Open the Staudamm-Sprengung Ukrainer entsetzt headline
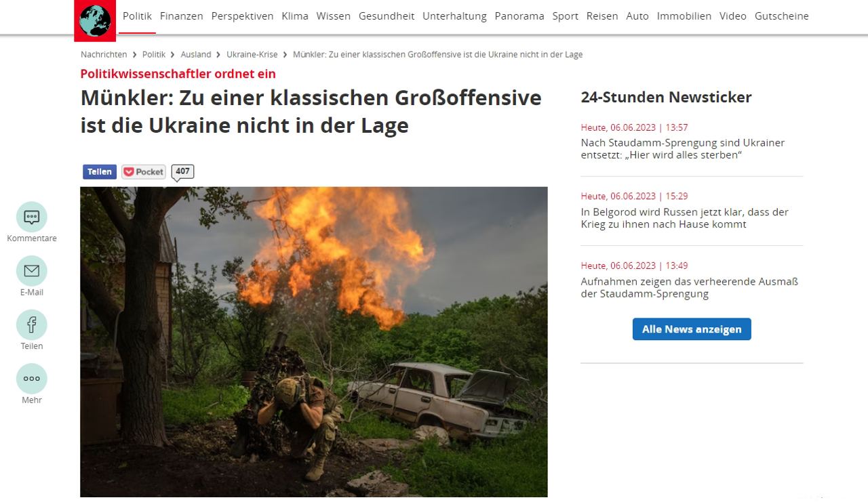 tap(683, 149)
